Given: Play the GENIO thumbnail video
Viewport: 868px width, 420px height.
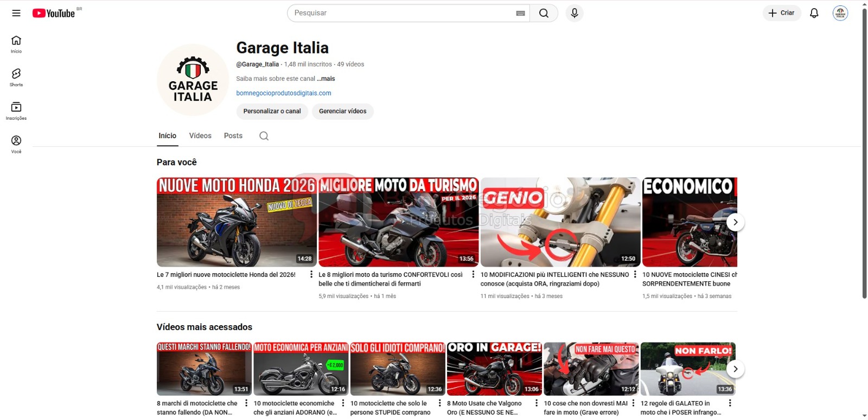Looking at the screenshot, I should click(x=560, y=222).
